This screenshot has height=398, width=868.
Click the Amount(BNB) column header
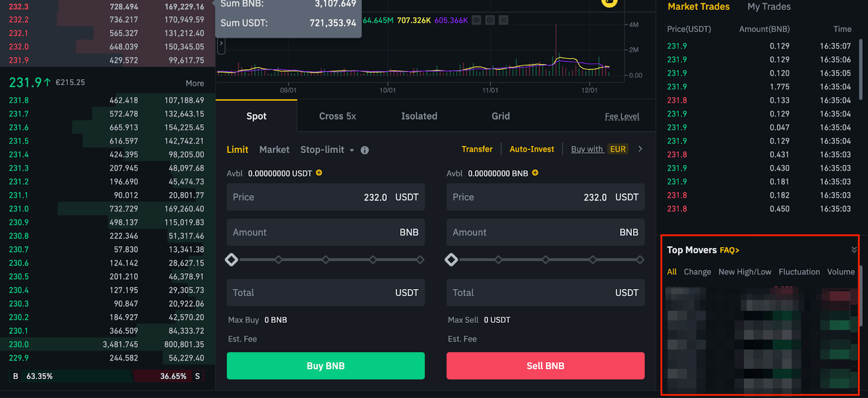(x=764, y=29)
